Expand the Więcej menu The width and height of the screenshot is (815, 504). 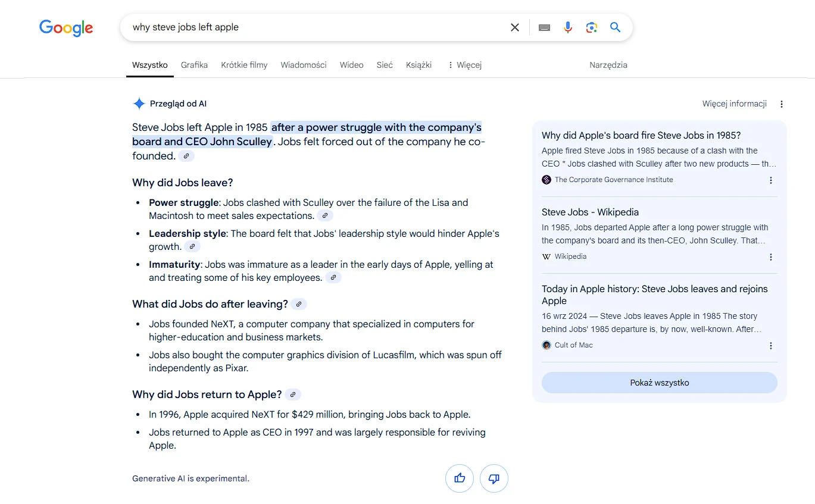point(464,65)
